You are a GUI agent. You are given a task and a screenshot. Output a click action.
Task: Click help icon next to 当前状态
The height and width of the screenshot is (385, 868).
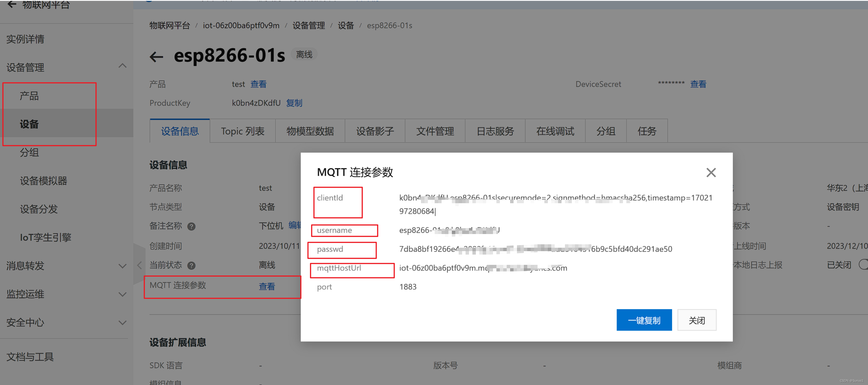point(191,265)
